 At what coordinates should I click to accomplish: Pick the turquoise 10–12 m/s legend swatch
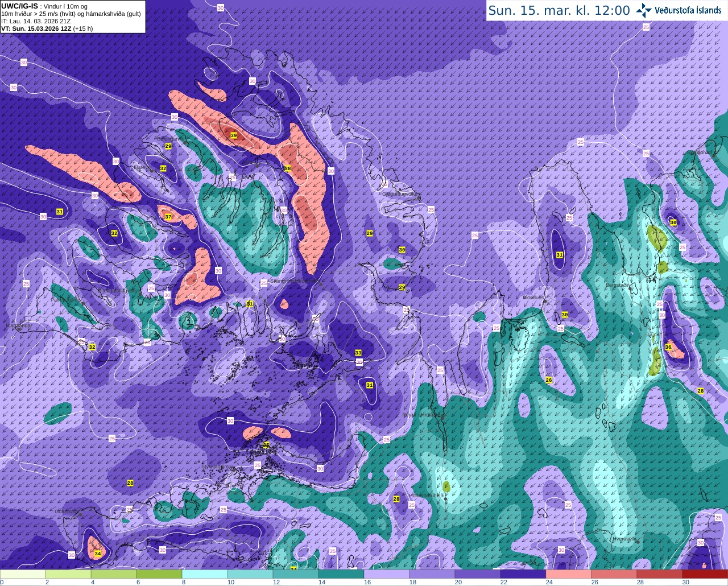tap(250, 574)
